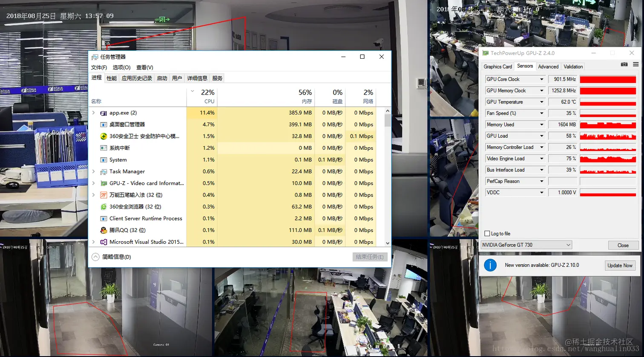The width and height of the screenshot is (644, 357).
Task: Switch to the 启动 tab
Action: tap(162, 78)
